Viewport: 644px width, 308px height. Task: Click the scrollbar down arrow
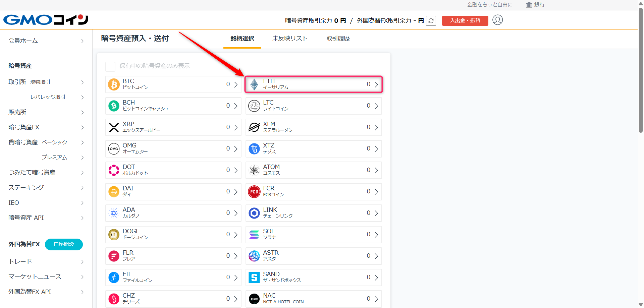click(x=641, y=305)
